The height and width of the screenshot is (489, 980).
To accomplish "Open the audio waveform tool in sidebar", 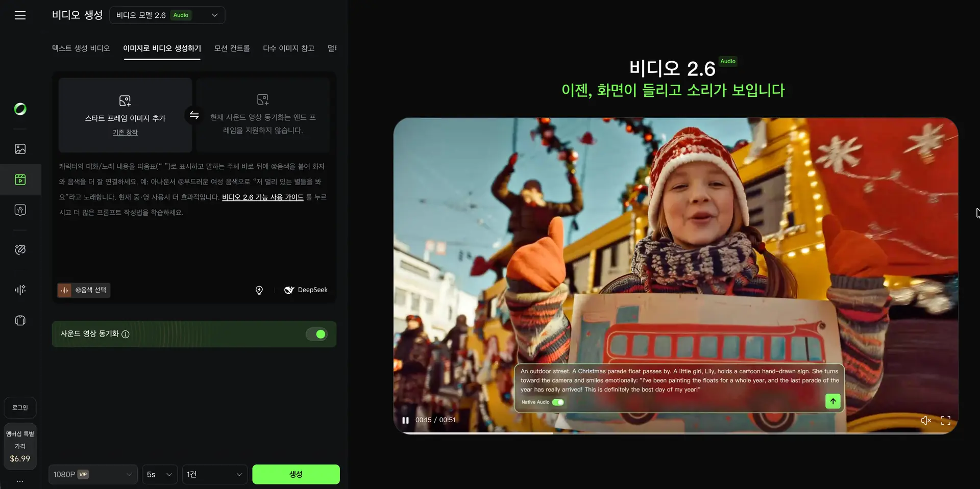I will pos(20,290).
